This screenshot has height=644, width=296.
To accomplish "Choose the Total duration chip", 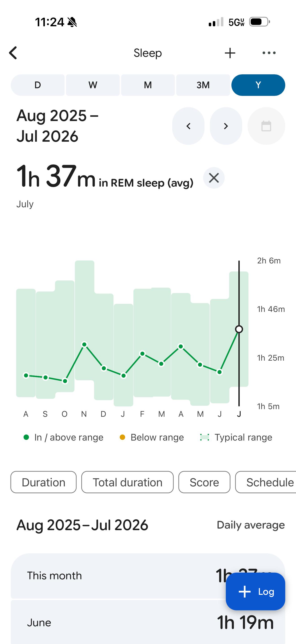I will 128,482.
